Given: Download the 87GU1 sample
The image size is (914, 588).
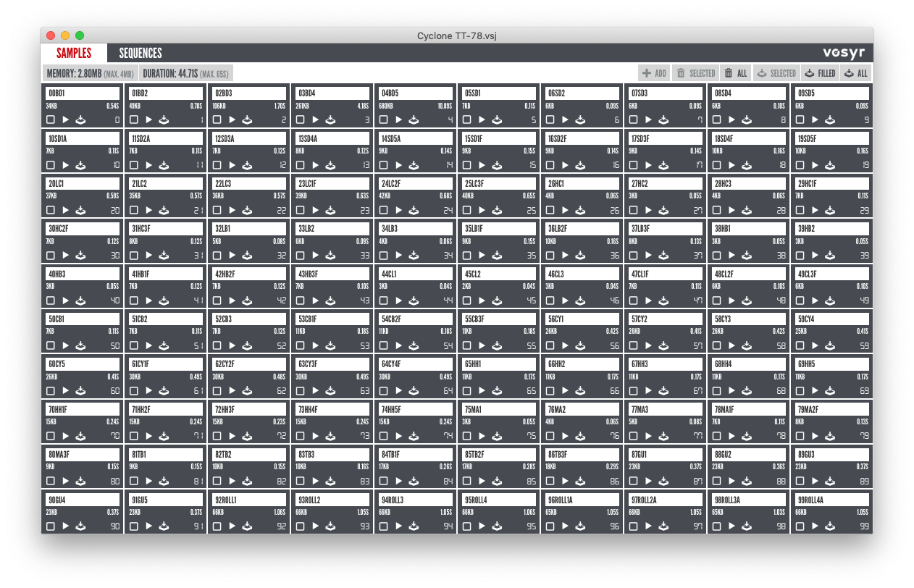Looking at the screenshot, I should coord(663,481).
